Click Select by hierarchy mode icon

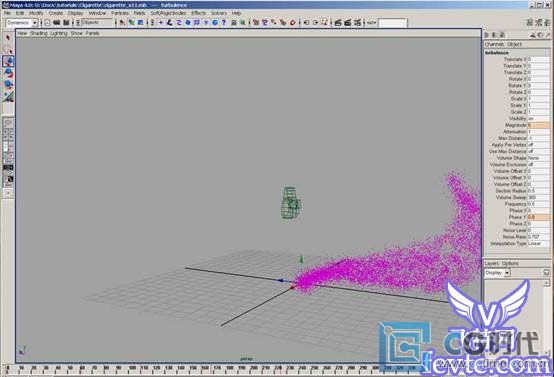122,23
